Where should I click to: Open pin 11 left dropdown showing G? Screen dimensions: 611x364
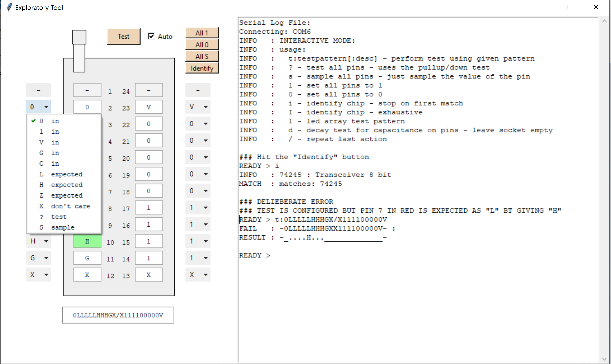pos(38,258)
